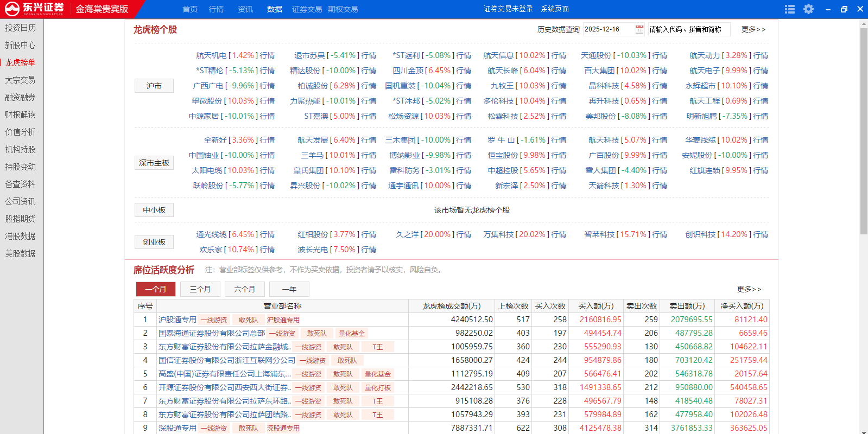Screen dimensions: 868x434
Task: Select 融资融券 in the left sidebar
Action: [x=20, y=97]
